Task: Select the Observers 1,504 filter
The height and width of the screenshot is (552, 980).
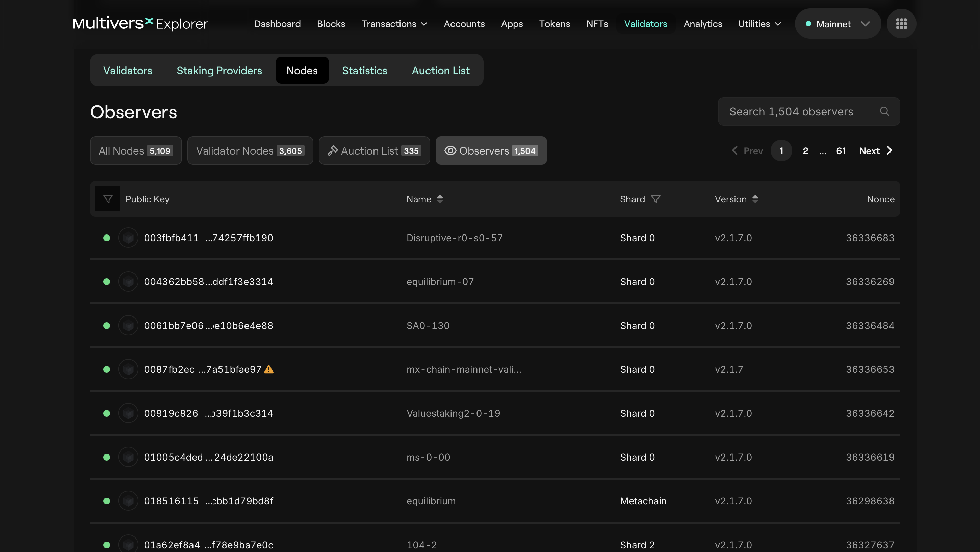Action: [491, 150]
